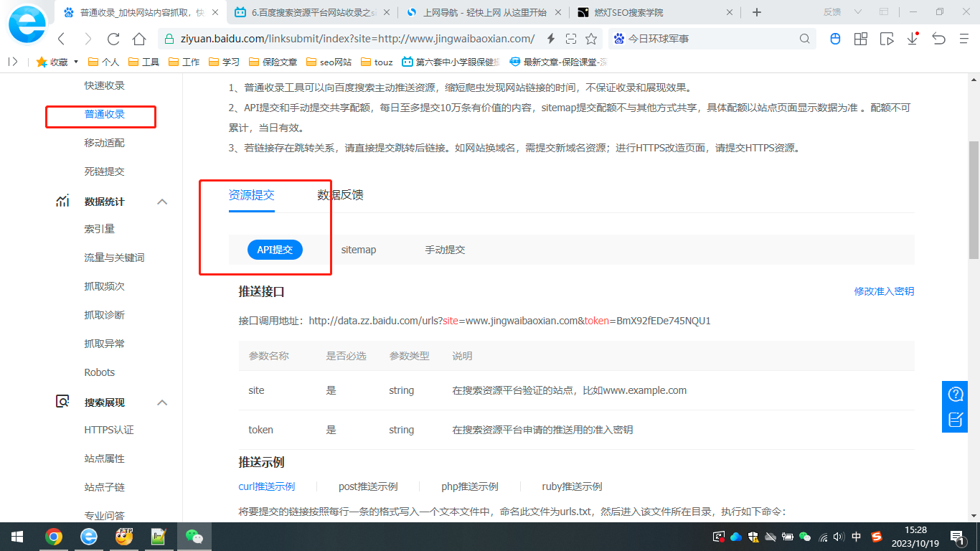The width and height of the screenshot is (980, 551).
Task: Open 快速收录 in the sidebar
Action: pyautogui.click(x=105, y=85)
